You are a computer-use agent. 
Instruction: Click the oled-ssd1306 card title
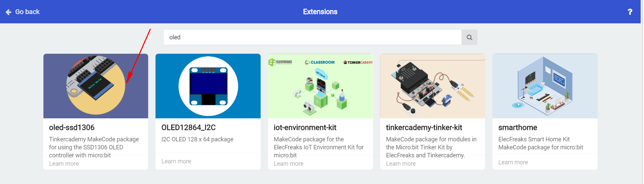(x=72, y=128)
